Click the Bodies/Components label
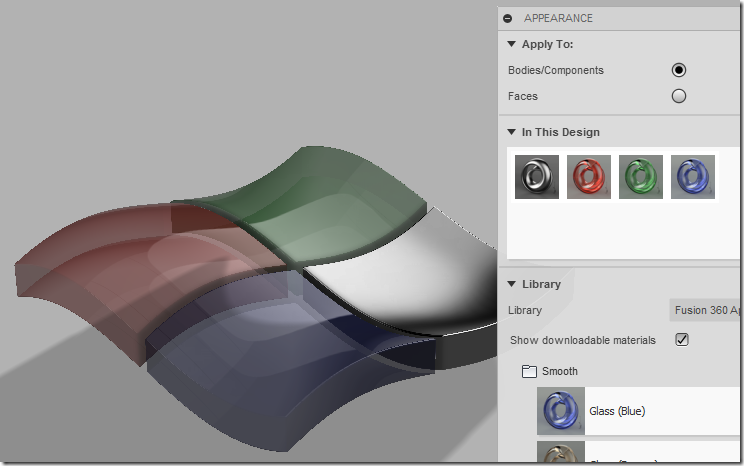 [x=556, y=70]
